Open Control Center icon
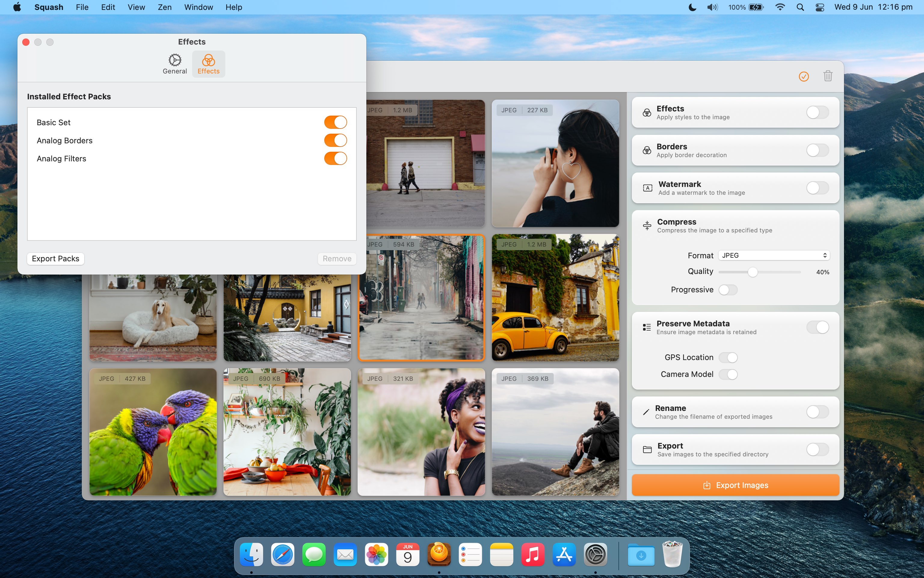This screenshot has width=924, height=578. pyautogui.click(x=820, y=7)
